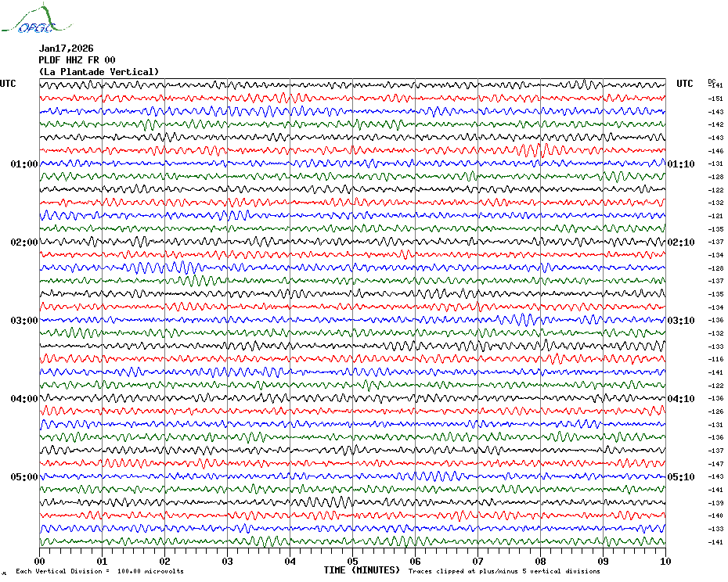Click minute 09 tick label on time axis
The height and width of the screenshot is (582, 728).
click(603, 562)
